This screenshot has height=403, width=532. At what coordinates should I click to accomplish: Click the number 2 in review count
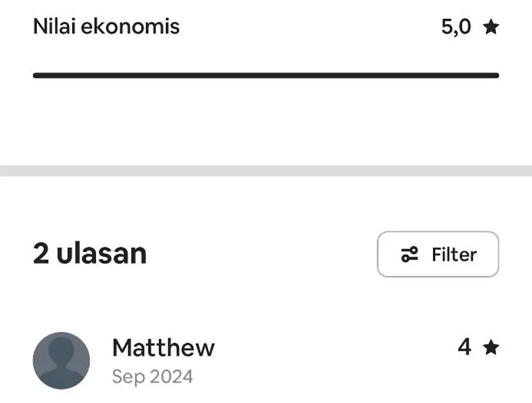click(x=41, y=254)
